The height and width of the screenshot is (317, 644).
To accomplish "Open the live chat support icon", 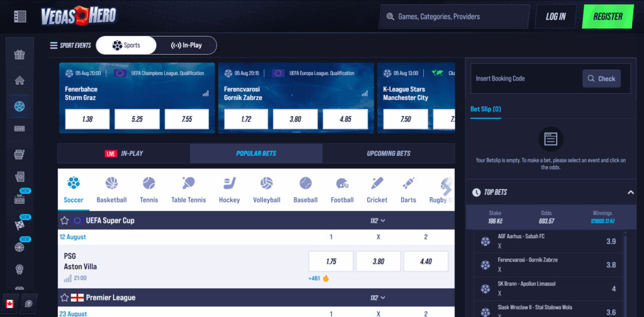I will [28, 304].
